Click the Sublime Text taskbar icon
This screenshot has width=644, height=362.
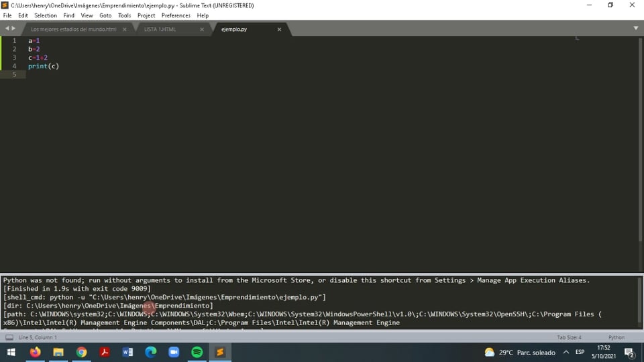coord(219,352)
